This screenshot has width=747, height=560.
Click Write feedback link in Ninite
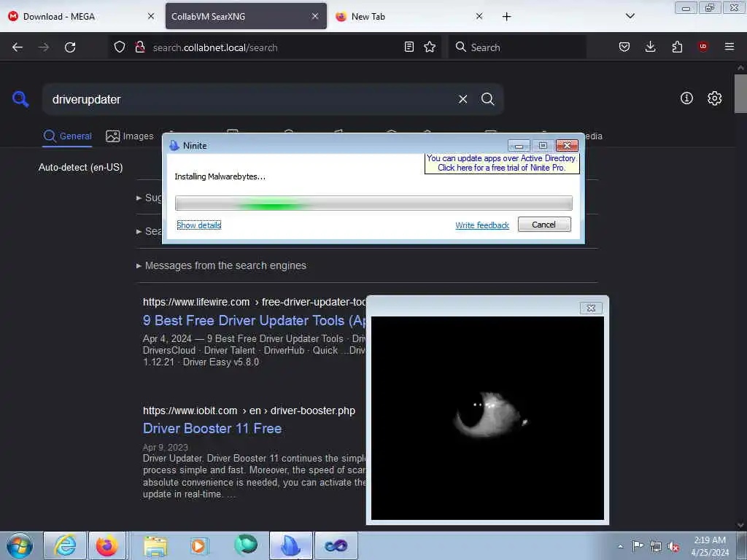[x=482, y=225]
